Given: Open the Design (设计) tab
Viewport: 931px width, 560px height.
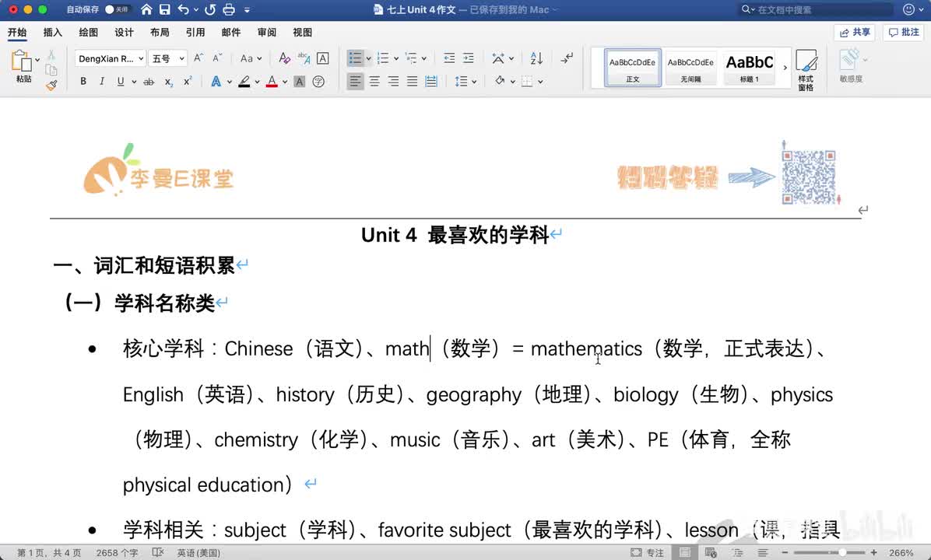Looking at the screenshot, I should click(x=124, y=32).
